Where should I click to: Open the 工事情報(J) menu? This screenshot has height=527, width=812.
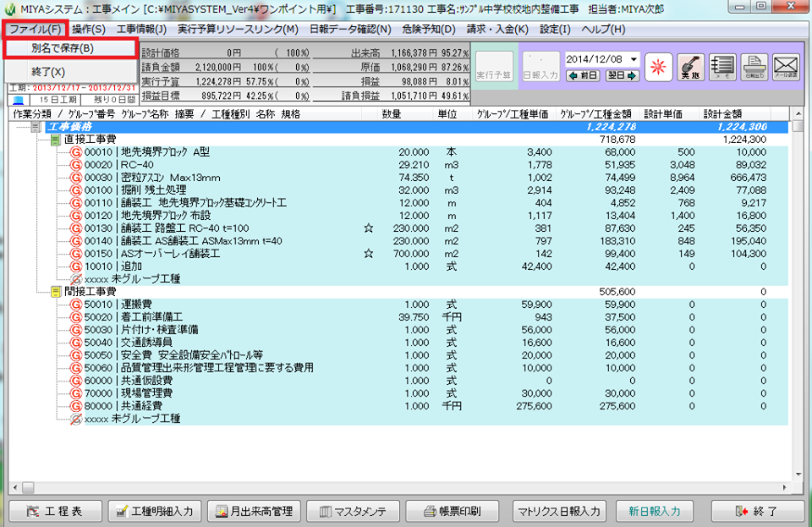click(x=141, y=30)
